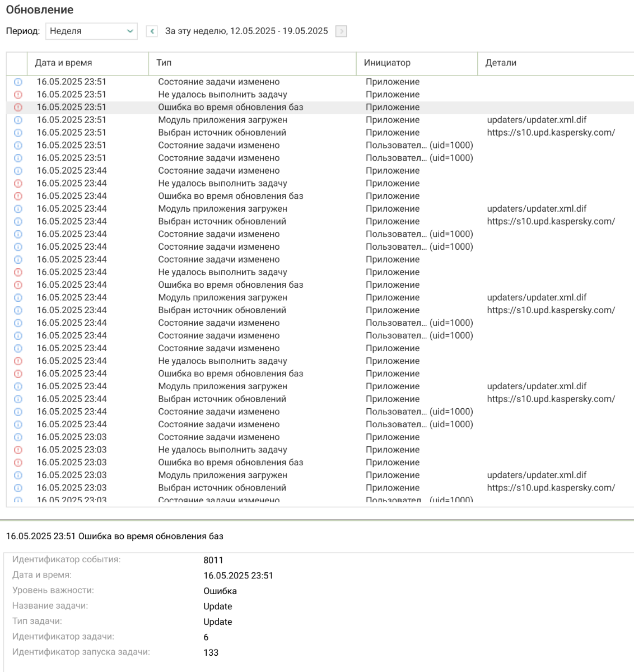Click info icon of top 23:51 row

[x=18, y=82]
